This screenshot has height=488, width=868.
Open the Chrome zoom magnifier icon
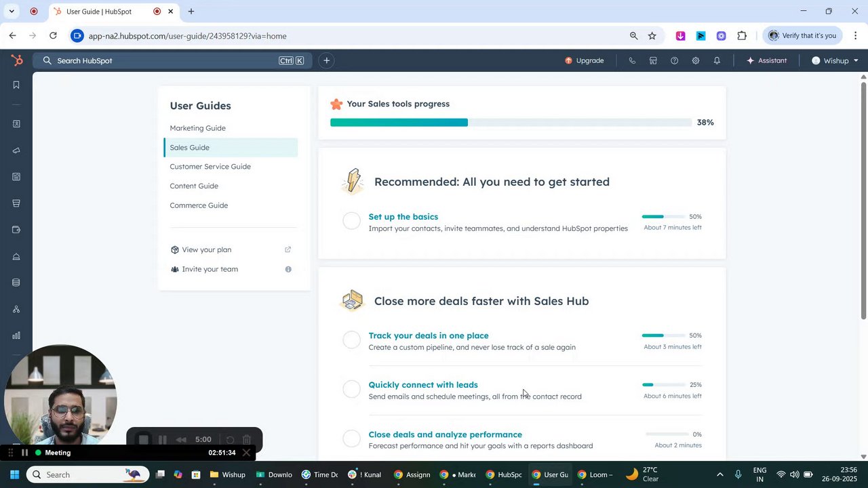coord(633,36)
